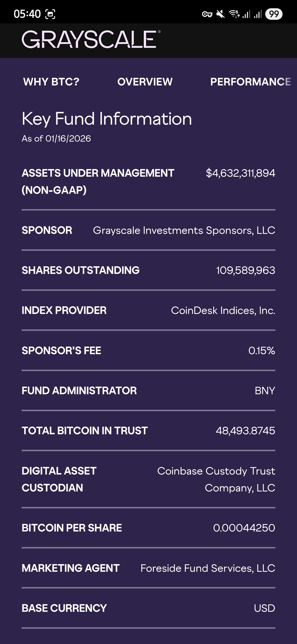This screenshot has width=297, height=644.
Task: Tap Coinbase Custody Trust Company custodian name
Action: click(x=216, y=479)
